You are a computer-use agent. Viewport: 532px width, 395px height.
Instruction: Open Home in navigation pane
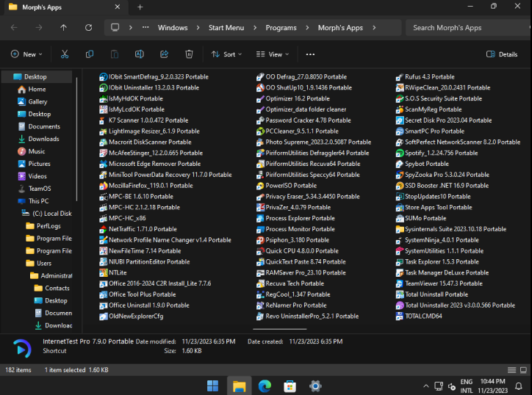(x=37, y=90)
